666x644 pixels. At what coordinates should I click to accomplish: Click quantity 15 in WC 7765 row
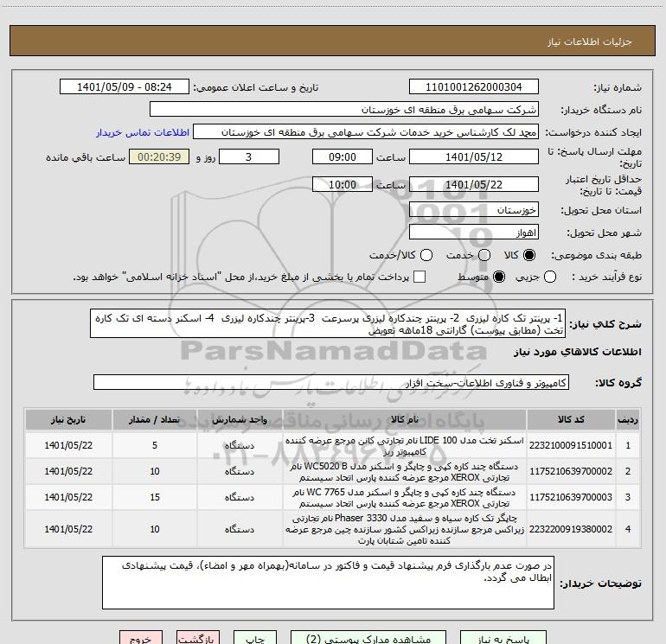pyautogui.click(x=155, y=497)
